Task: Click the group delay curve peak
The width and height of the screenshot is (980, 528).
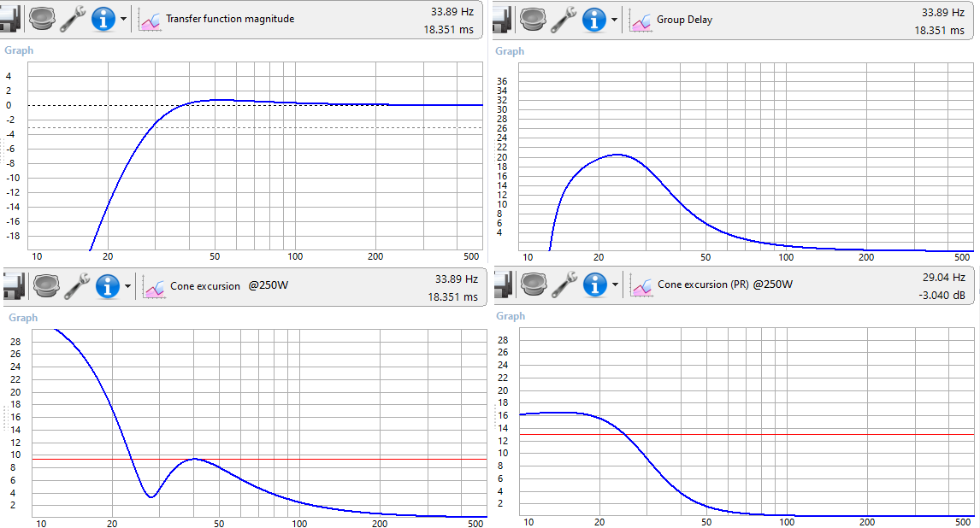Action: pos(617,154)
